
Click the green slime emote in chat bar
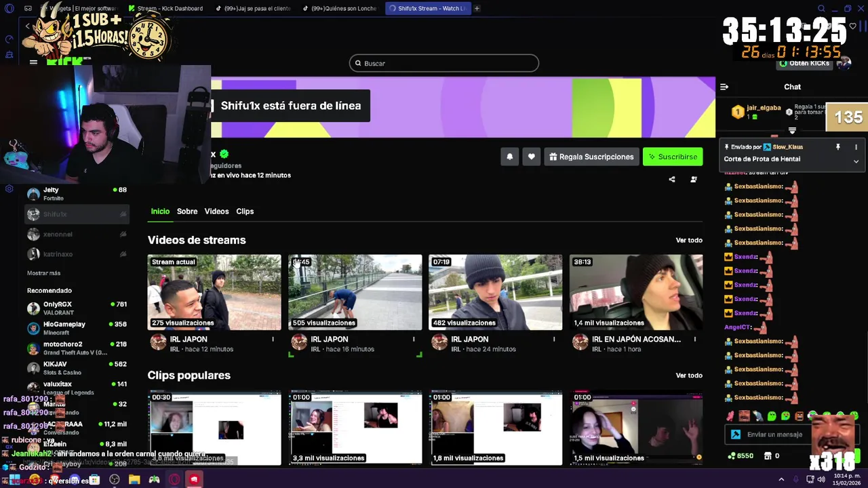[772, 416]
